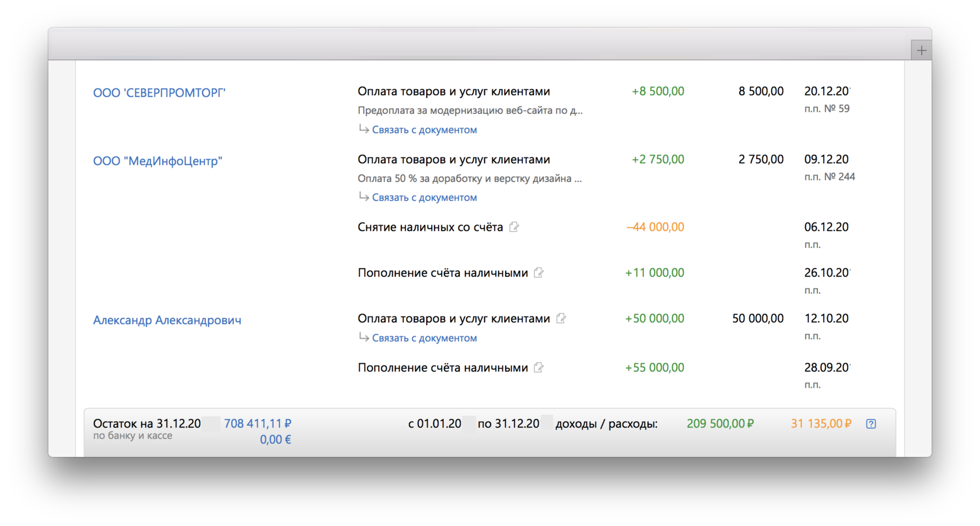Image resolution: width=980 pixels, height=526 pixels.
Task: Click Остаток на 31.12.20 label
Action: [x=147, y=424]
